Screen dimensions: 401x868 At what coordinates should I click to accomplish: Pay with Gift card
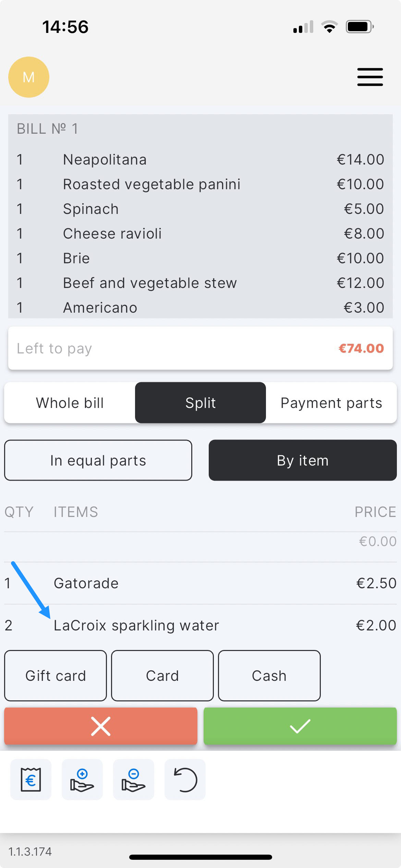[56, 676]
